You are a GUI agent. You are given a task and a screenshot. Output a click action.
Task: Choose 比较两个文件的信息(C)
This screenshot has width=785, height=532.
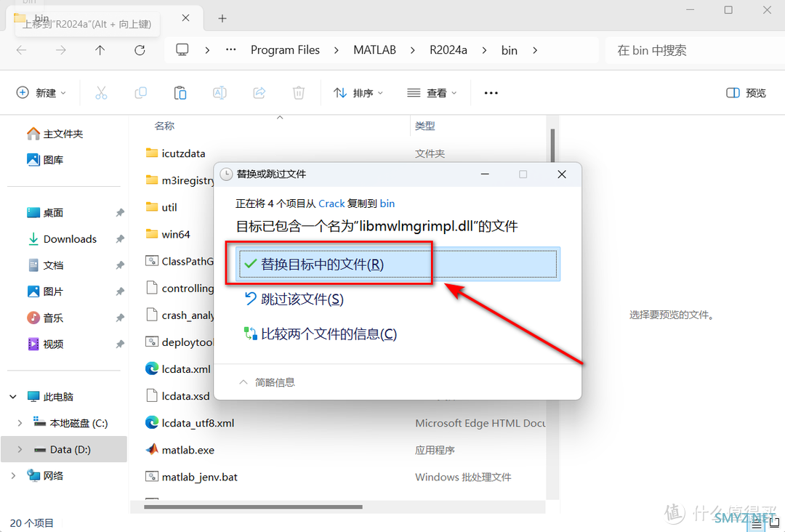[x=321, y=334]
